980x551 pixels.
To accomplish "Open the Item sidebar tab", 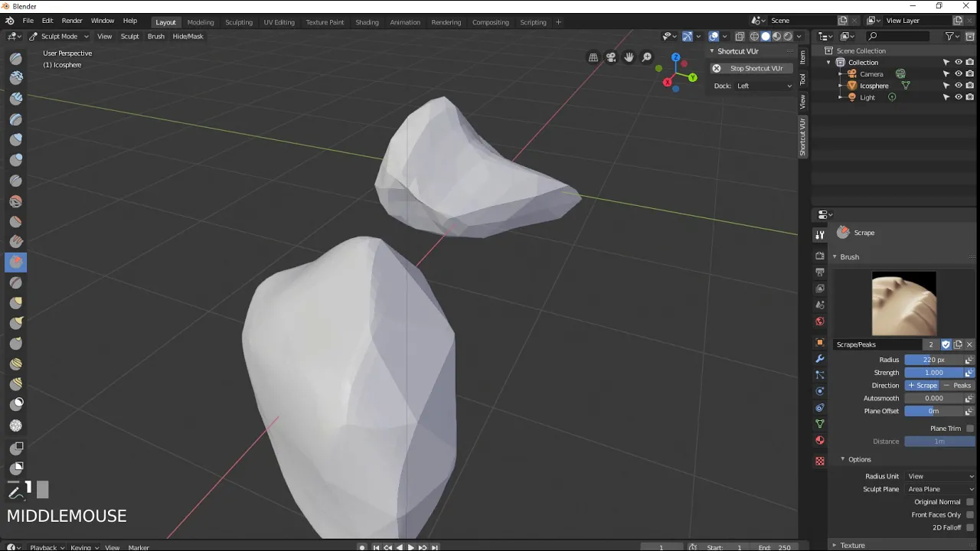I will [x=802, y=57].
